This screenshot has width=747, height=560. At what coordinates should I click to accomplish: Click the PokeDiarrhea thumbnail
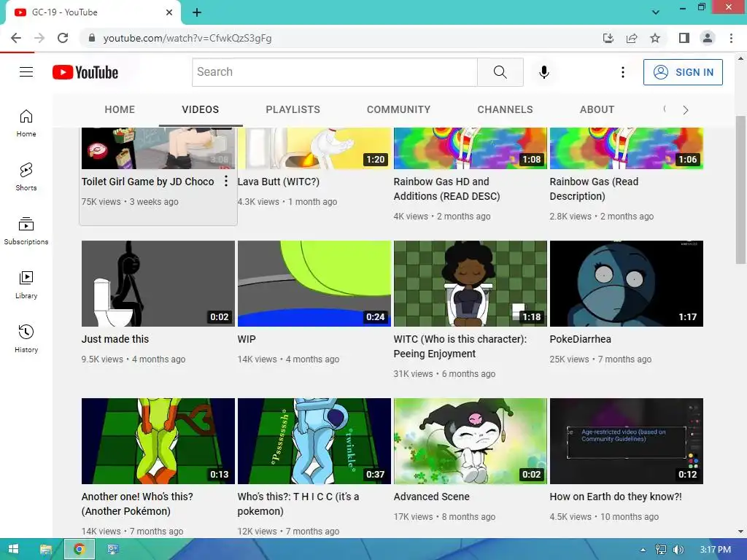click(x=627, y=284)
